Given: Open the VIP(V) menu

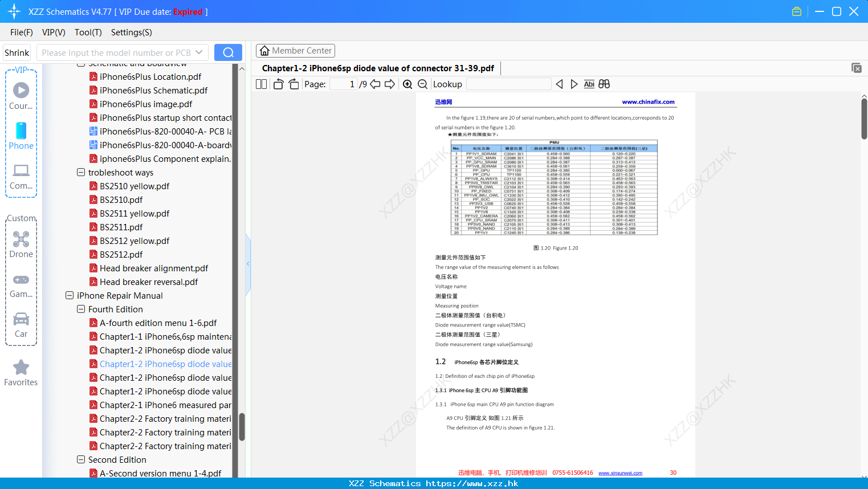Looking at the screenshot, I should click(x=54, y=32).
